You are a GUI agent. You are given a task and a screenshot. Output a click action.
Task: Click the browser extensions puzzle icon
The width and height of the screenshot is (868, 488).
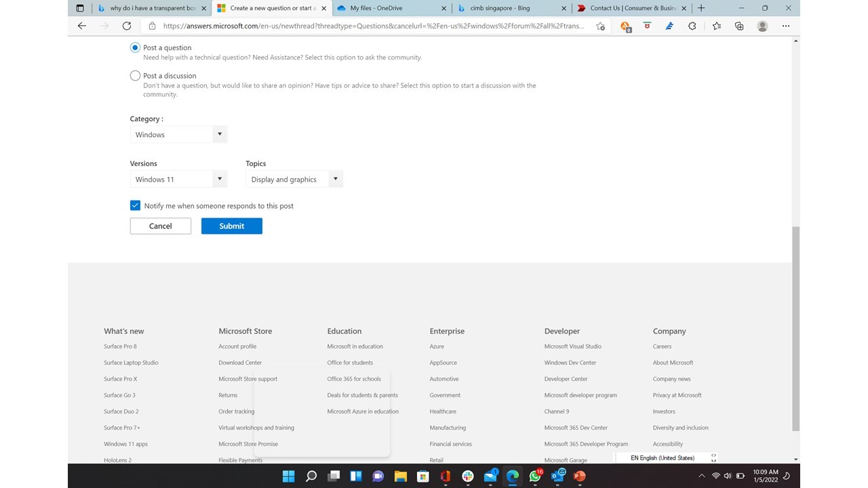pos(692,26)
